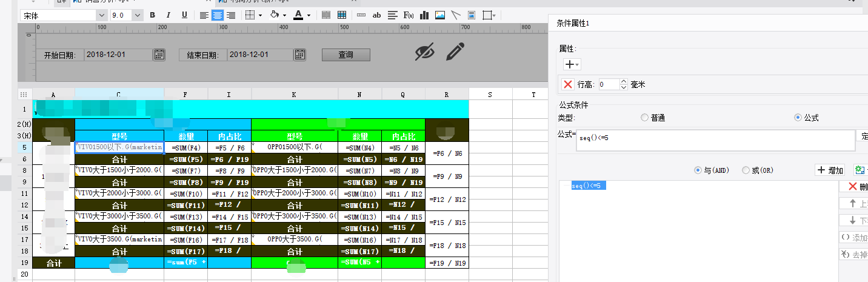Align text left
Viewport: 868px width, 282px height.
click(x=204, y=15)
